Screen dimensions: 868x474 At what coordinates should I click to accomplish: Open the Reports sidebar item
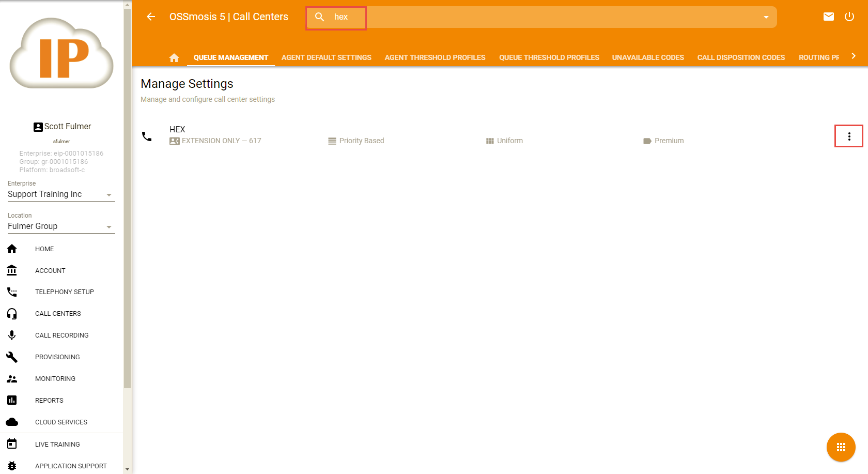[49, 401]
